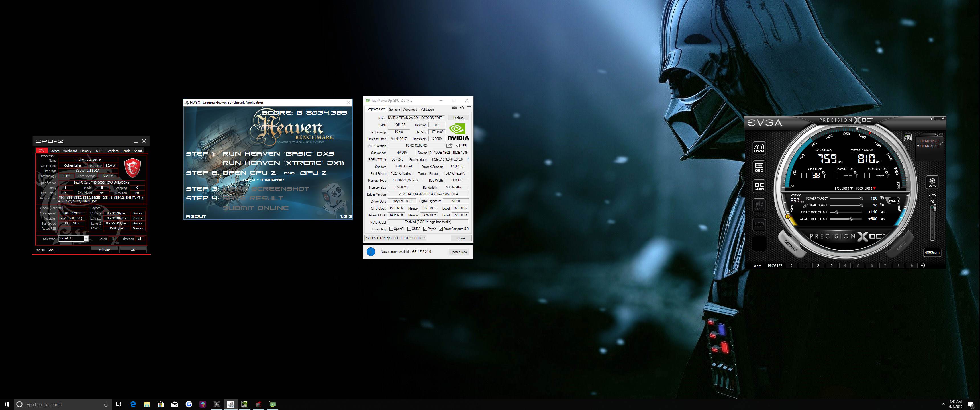
Task: Click the Bus Interface question mark in GPU-Z
Action: [468, 160]
